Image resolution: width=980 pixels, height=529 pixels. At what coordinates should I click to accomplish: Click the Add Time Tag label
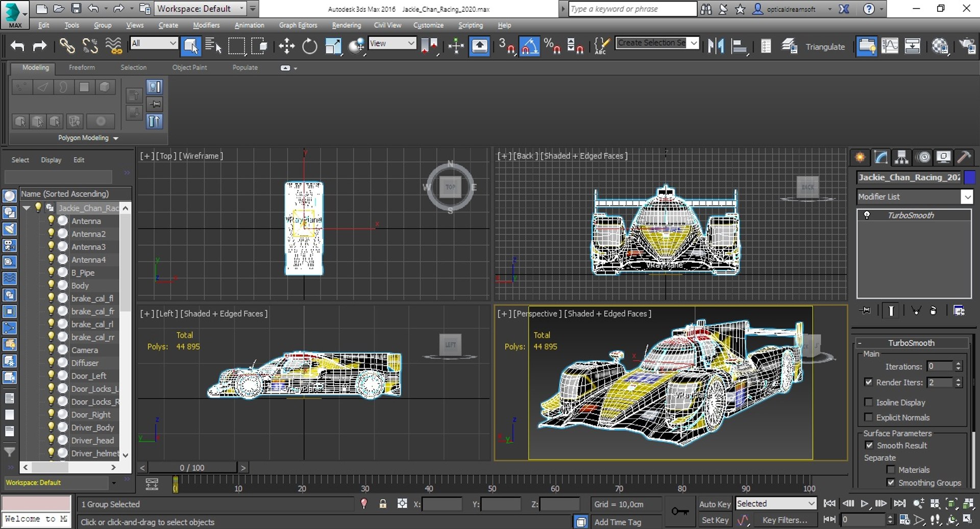pyautogui.click(x=618, y=522)
